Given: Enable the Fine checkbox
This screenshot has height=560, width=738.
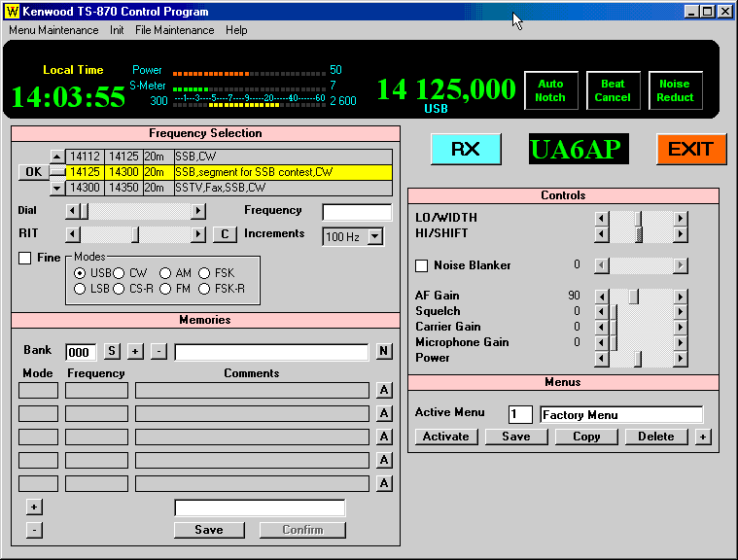Looking at the screenshot, I should point(25,258).
